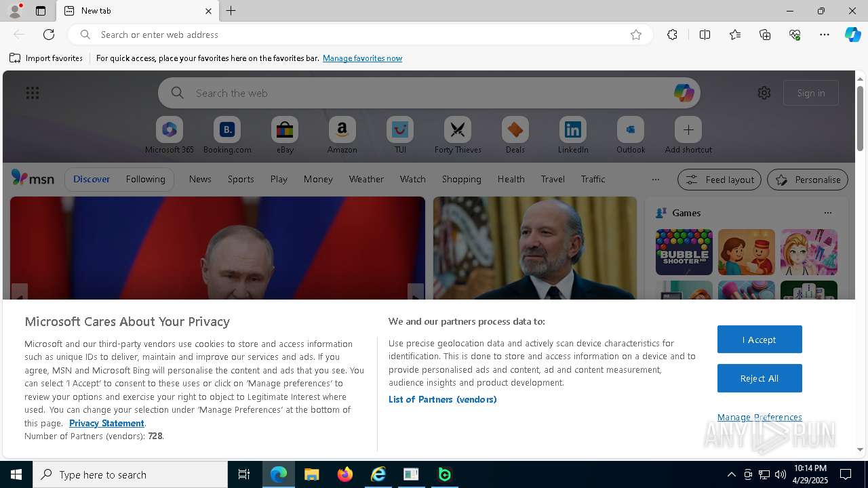Open List of Partners (vendors) link

(x=442, y=399)
